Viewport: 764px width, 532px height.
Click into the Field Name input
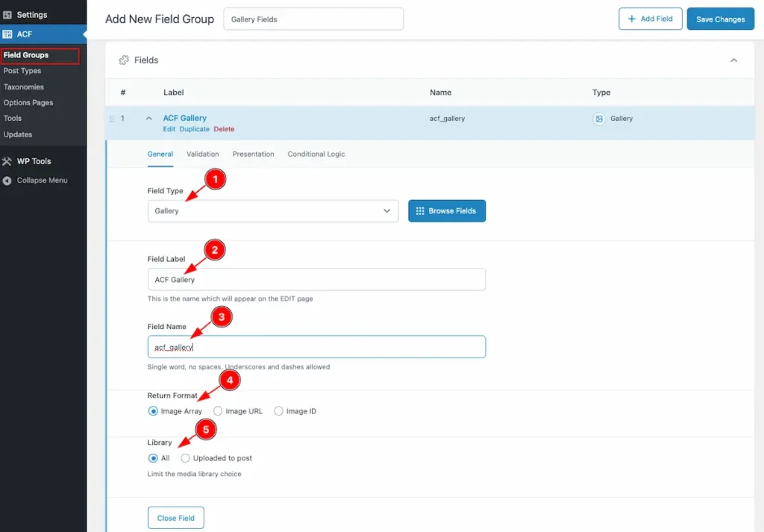(316, 347)
